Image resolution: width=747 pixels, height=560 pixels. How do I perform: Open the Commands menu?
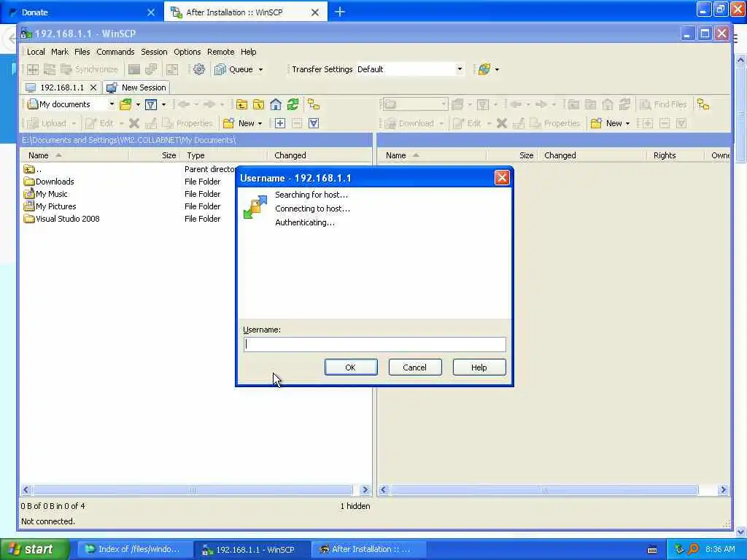[115, 52]
